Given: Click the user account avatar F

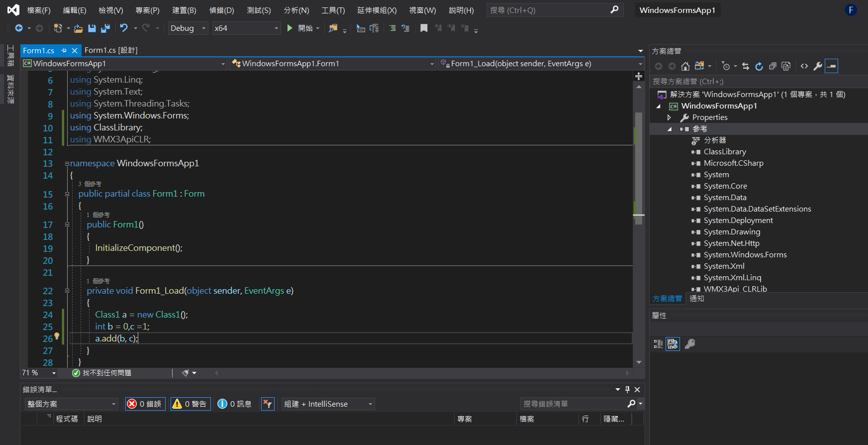Looking at the screenshot, I should click(851, 10).
